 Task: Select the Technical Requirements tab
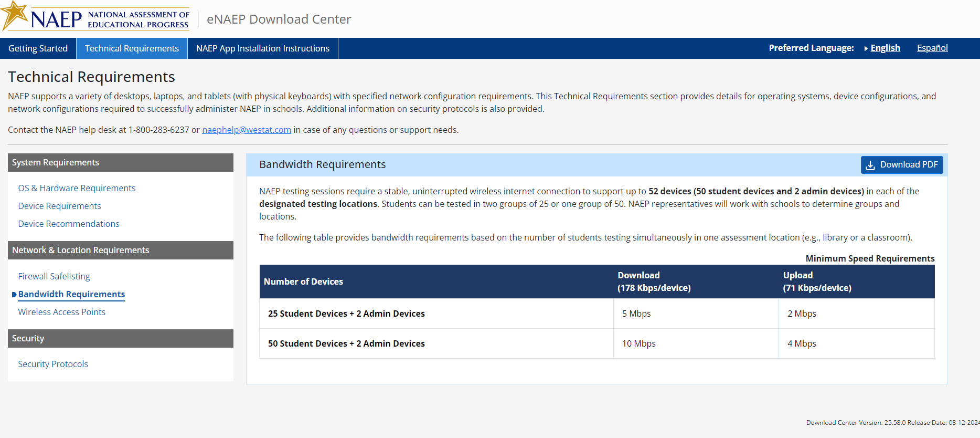coord(132,48)
